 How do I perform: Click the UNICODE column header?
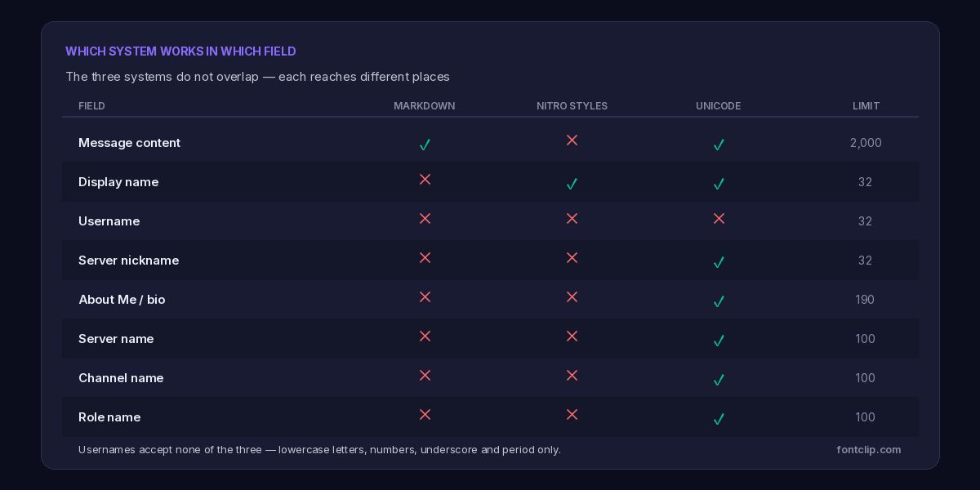[x=719, y=106]
